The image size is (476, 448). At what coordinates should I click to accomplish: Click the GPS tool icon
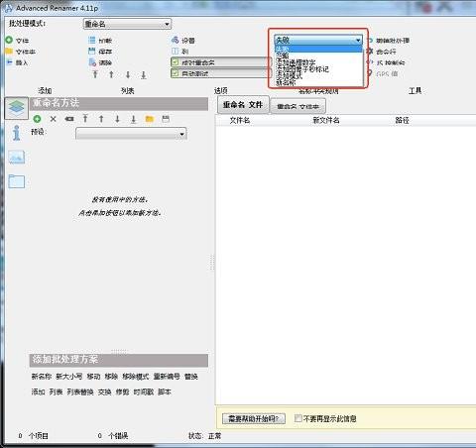pos(370,73)
